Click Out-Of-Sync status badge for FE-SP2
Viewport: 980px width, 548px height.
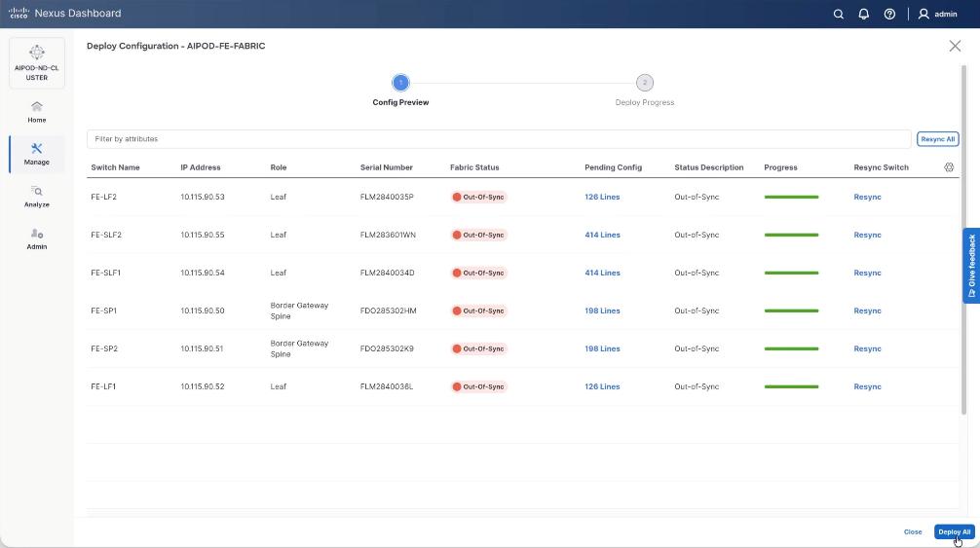[x=478, y=348]
